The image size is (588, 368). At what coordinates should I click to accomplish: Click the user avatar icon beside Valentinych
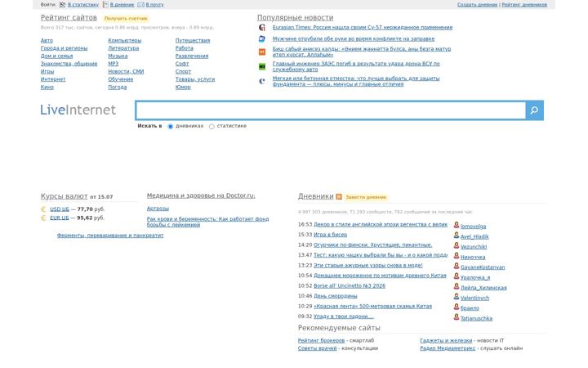[x=457, y=296]
